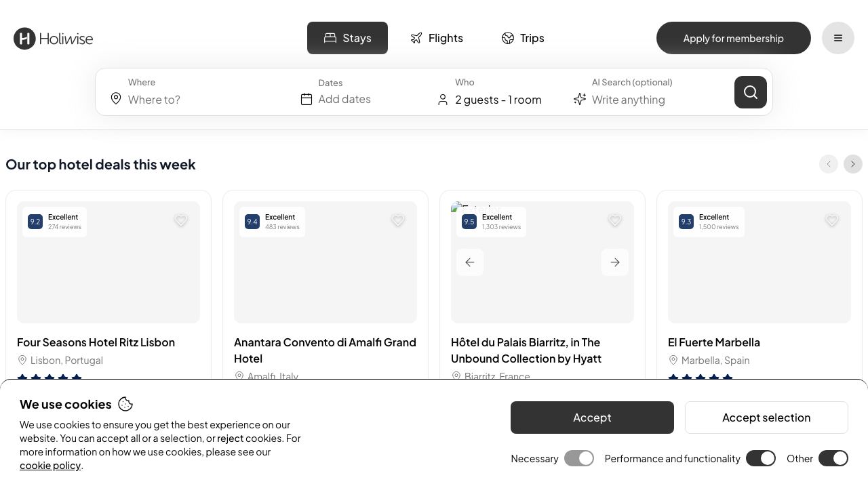
Task: Favorite Hôtel du Palais Biarritz heart
Action: [615, 220]
